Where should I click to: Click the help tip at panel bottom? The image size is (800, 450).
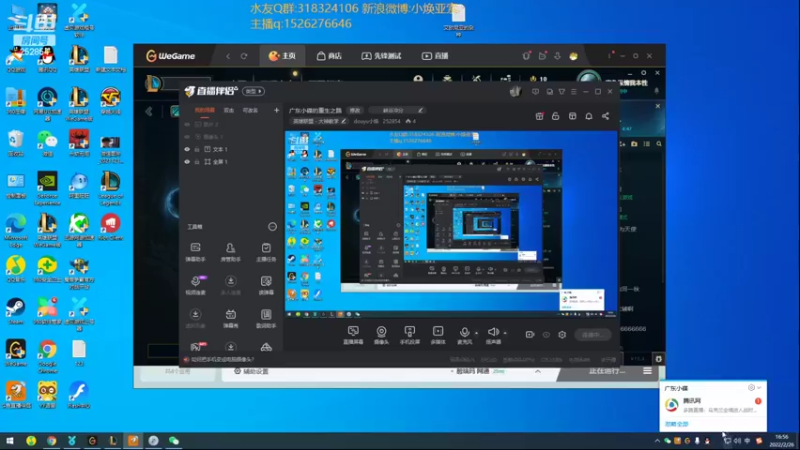(x=219, y=359)
